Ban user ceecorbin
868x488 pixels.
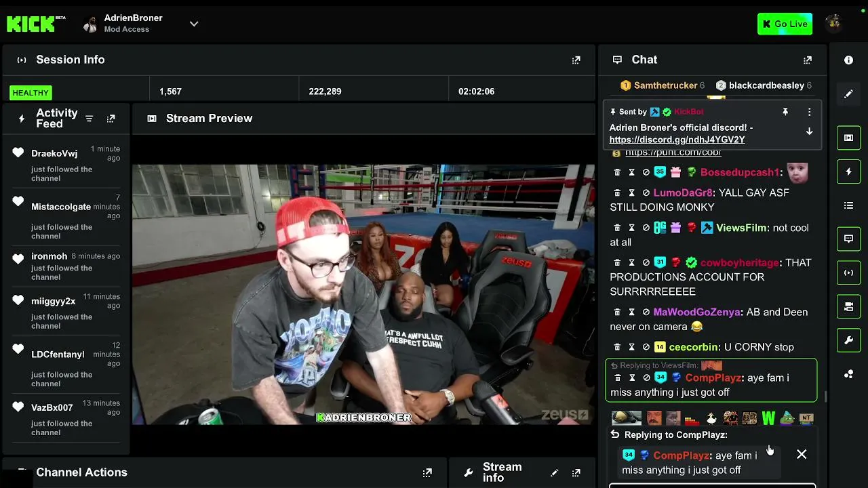(646, 347)
